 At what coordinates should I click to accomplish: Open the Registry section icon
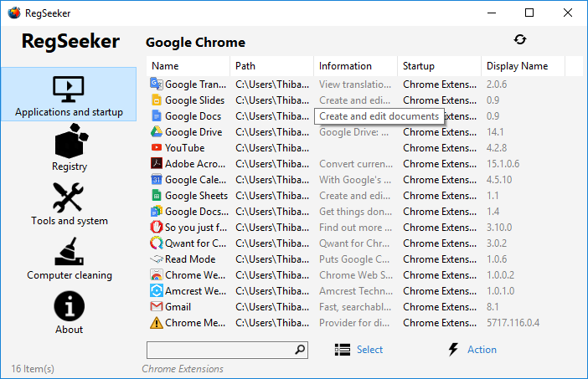[70, 141]
